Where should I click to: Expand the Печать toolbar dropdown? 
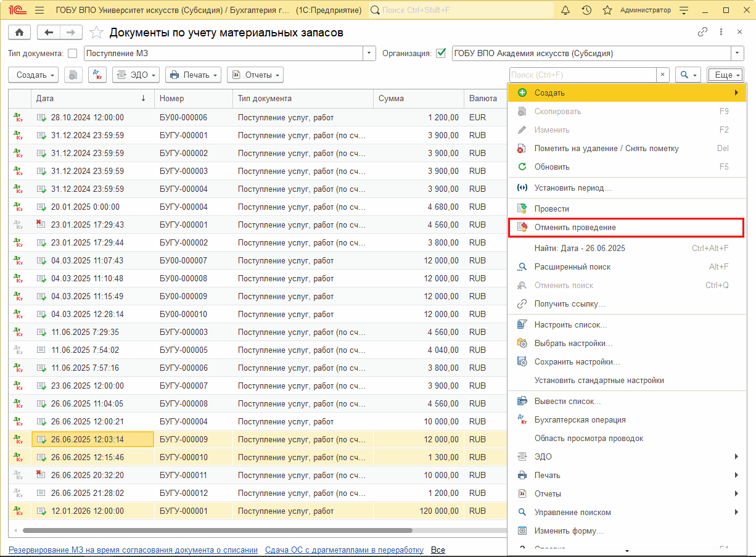point(193,75)
